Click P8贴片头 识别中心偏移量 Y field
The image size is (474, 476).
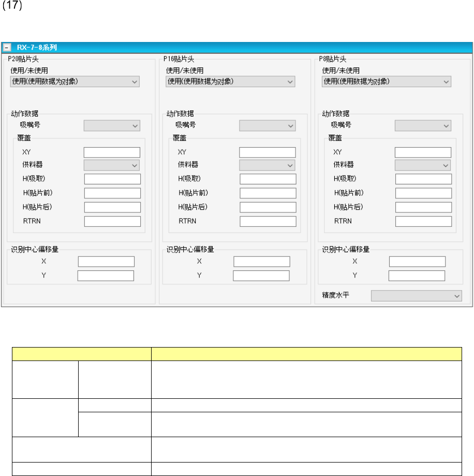pyautogui.click(x=417, y=276)
